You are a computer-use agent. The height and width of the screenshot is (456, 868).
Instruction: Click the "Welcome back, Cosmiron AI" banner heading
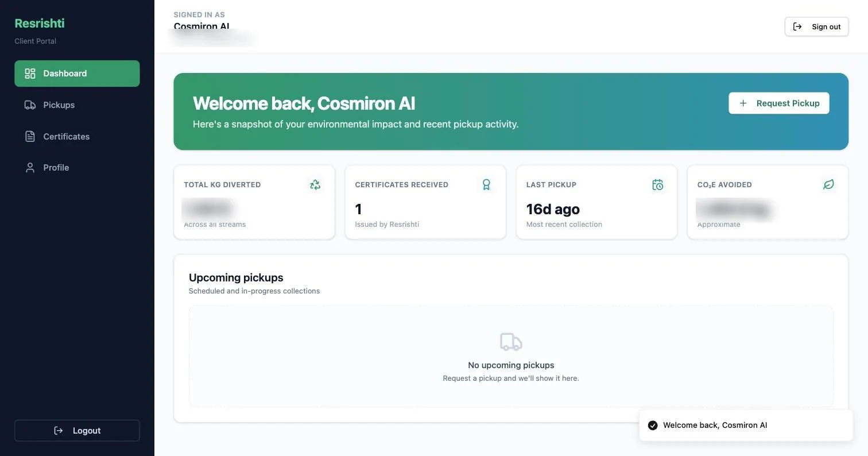click(304, 103)
